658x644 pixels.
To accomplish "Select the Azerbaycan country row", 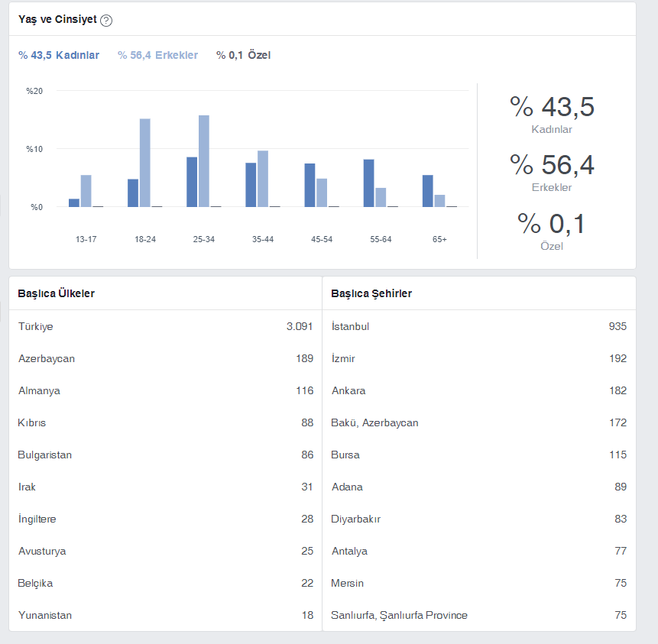I will click(x=165, y=359).
